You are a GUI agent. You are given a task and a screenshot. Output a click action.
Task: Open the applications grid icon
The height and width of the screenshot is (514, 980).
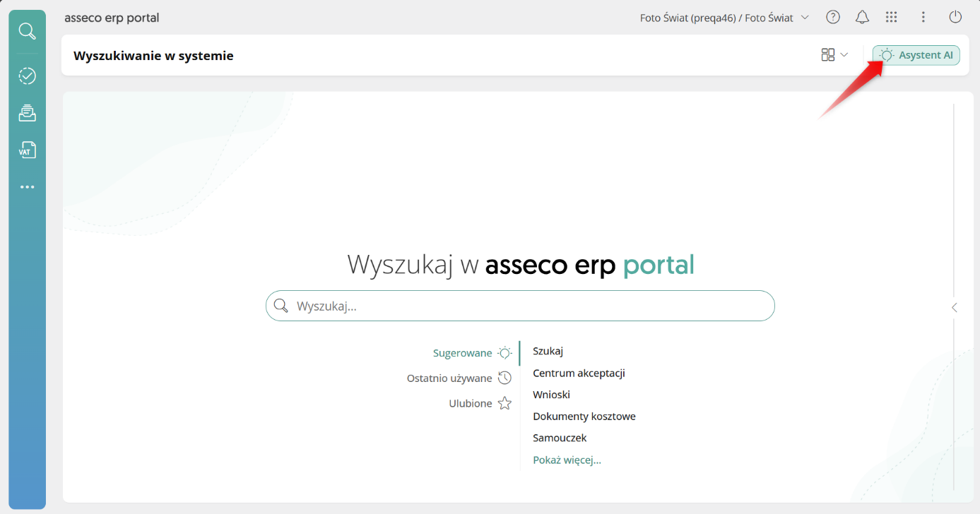click(891, 16)
